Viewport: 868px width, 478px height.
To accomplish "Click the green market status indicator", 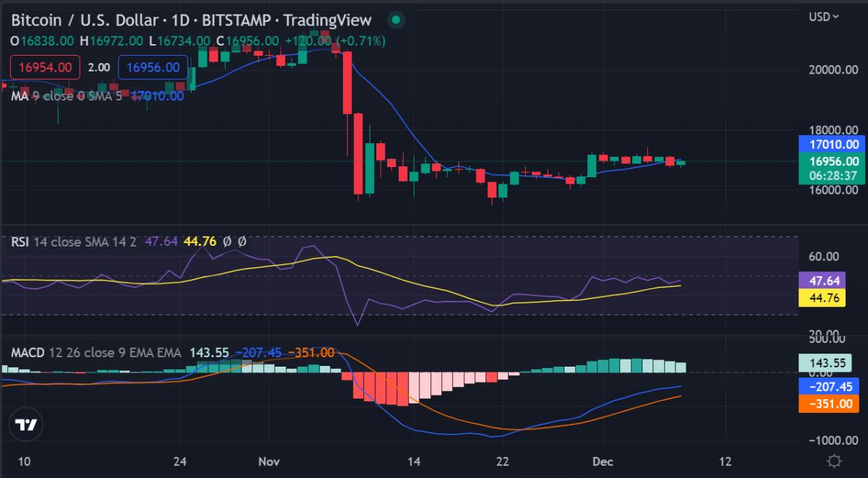I will click(396, 20).
